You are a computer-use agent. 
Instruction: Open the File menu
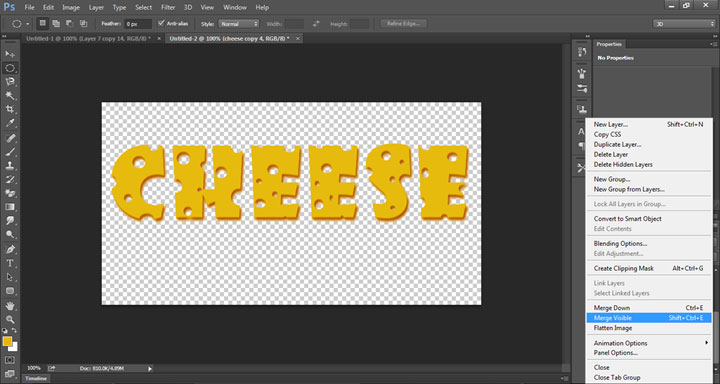click(x=29, y=7)
